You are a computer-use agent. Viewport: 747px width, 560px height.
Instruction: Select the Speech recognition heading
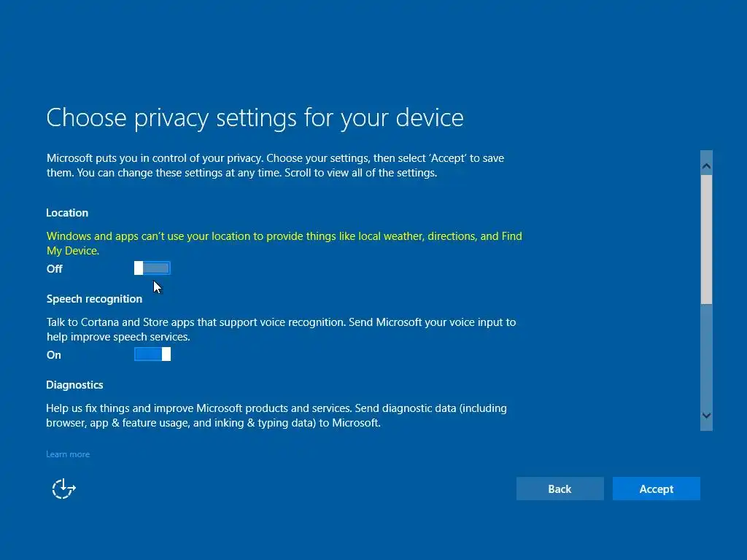[94, 299]
